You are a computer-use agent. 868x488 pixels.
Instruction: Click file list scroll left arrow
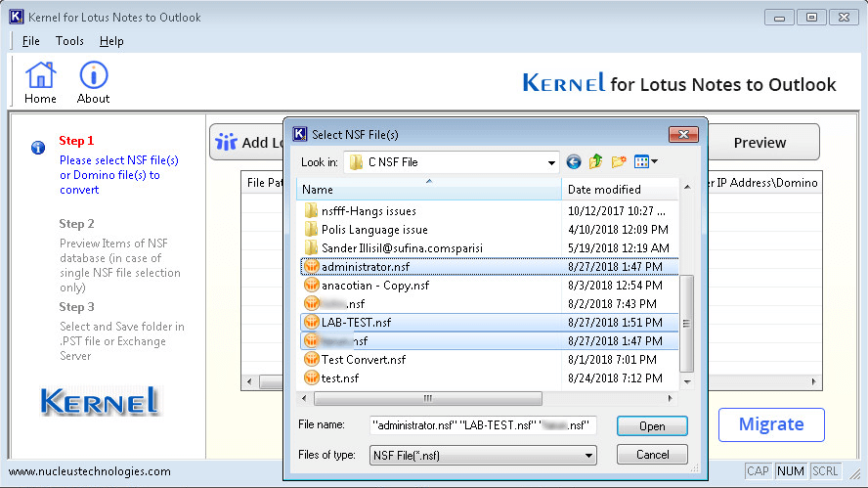(303, 398)
